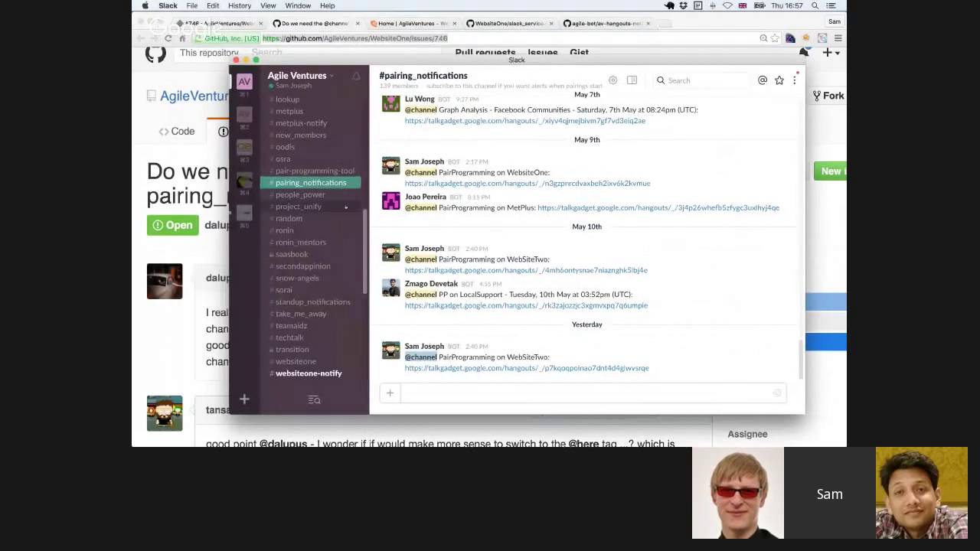Open Slack more options vertical dots

click(795, 80)
